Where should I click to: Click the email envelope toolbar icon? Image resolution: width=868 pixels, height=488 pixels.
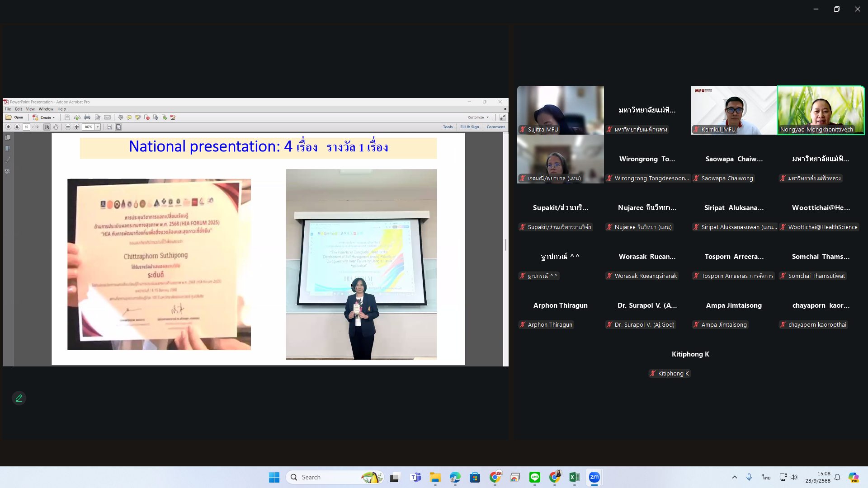click(107, 117)
